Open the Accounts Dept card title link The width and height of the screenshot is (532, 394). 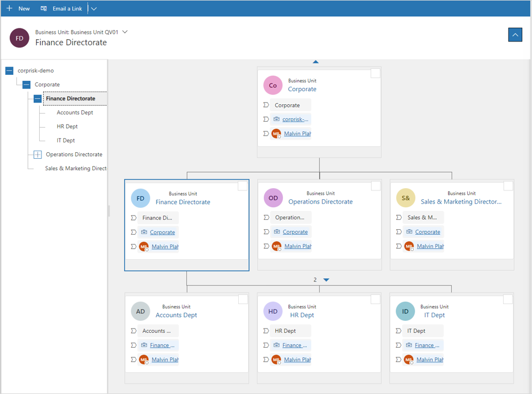(x=176, y=315)
